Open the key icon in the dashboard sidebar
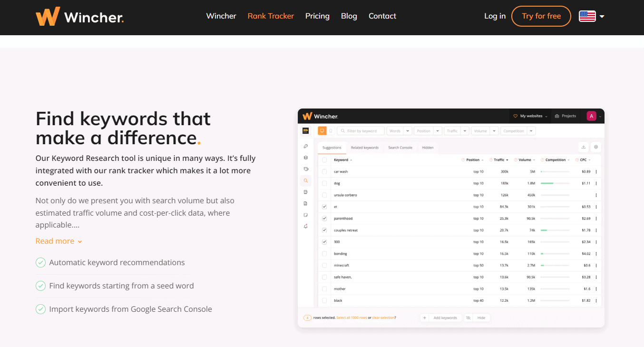The image size is (644, 347). coord(306,146)
